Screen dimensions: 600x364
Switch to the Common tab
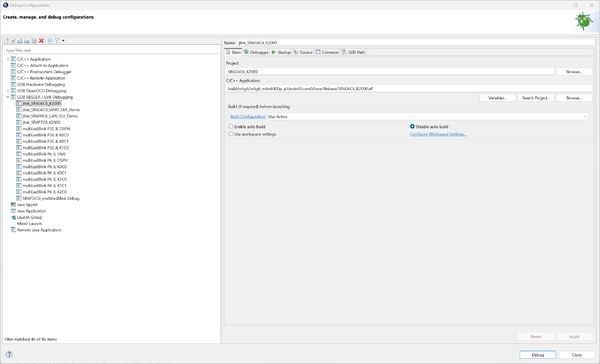click(327, 52)
